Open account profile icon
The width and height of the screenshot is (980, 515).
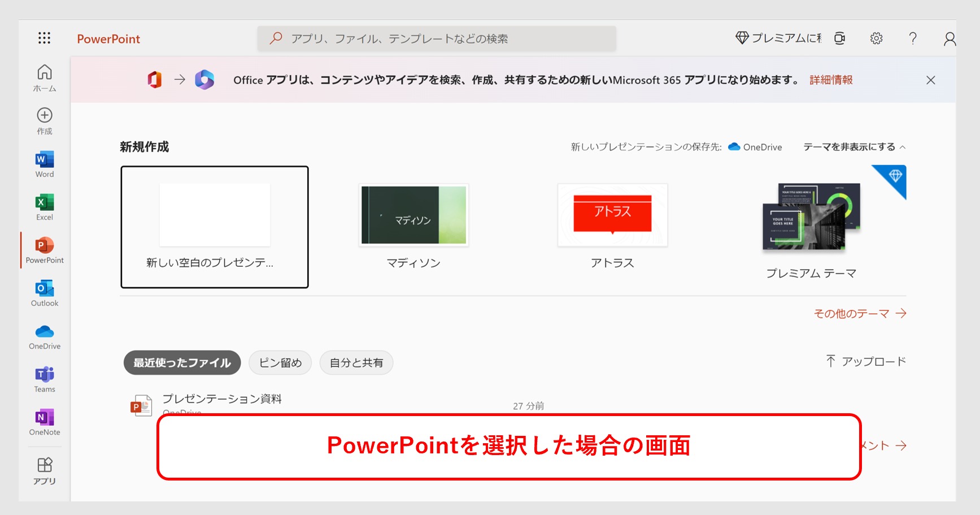click(x=949, y=38)
